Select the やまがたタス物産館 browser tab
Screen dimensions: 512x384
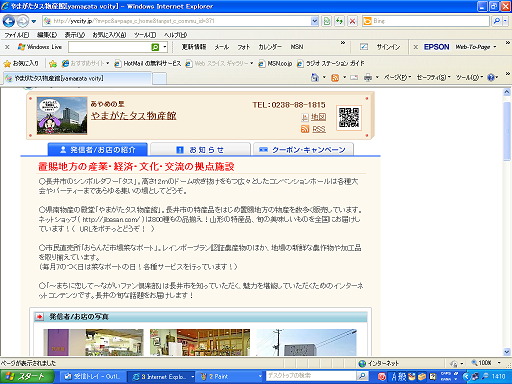[x=77, y=78]
